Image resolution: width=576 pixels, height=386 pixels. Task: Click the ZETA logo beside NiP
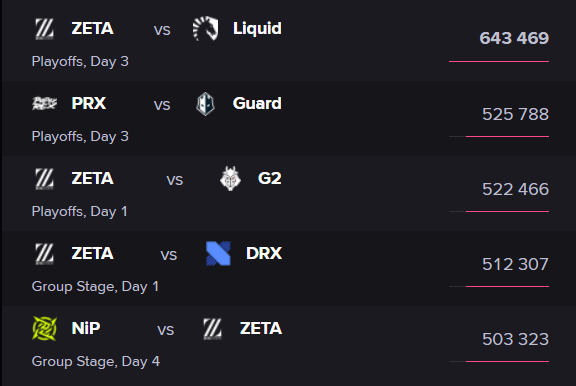tap(213, 328)
